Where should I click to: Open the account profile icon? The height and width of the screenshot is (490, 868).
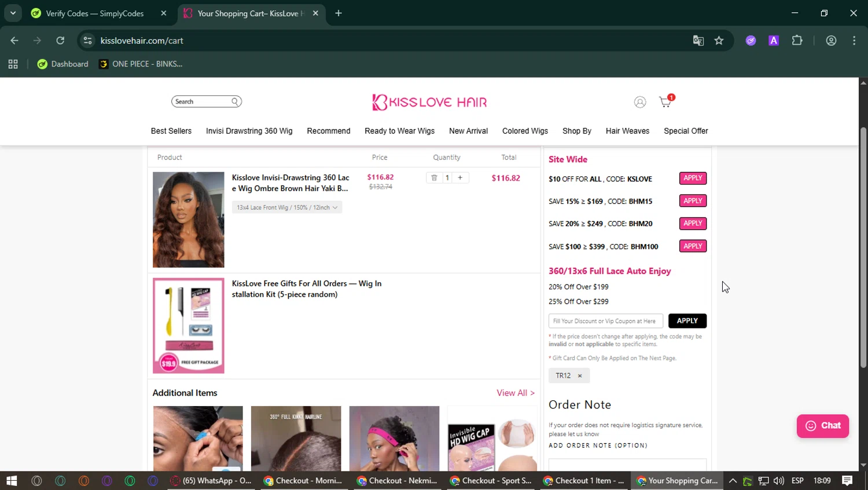[x=640, y=102]
